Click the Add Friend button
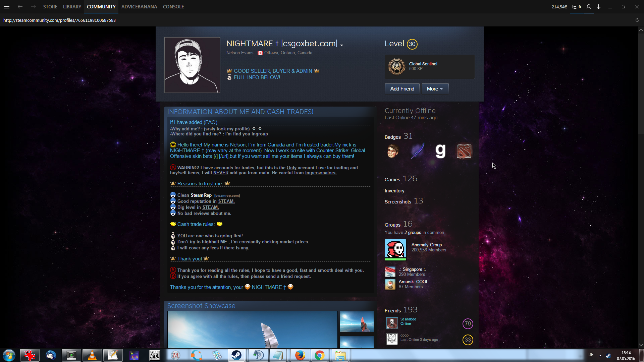The image size is (644, 362). pos(402,89)
